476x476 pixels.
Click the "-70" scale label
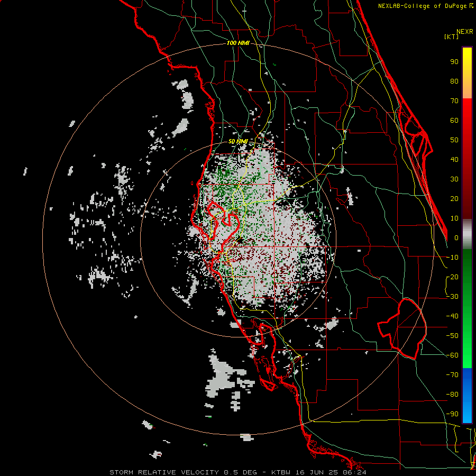coord(453,375)
